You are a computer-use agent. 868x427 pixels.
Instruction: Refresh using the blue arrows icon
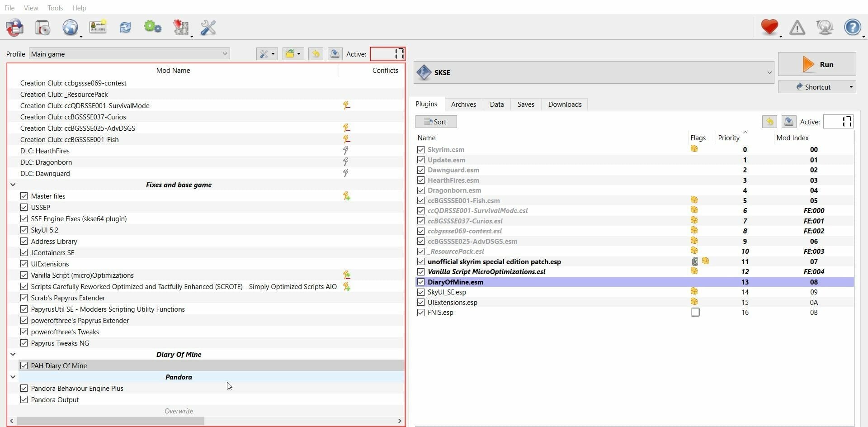pos(125,28)
